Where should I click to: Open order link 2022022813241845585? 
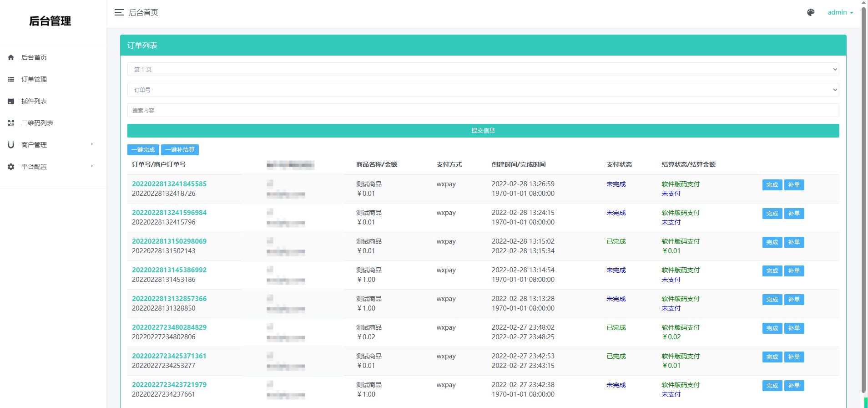pyautogui.click(x=169, y=184)
